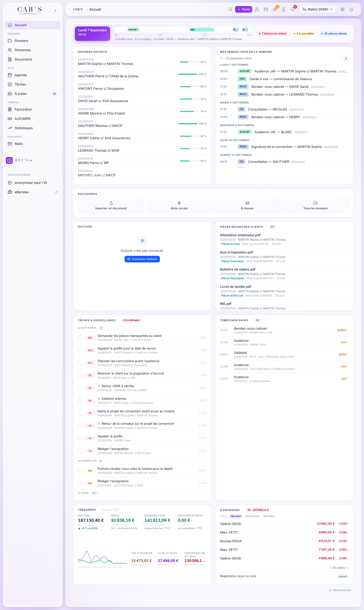Open the Maître DEMO user dropdown
364x610 pixels.
317,9
